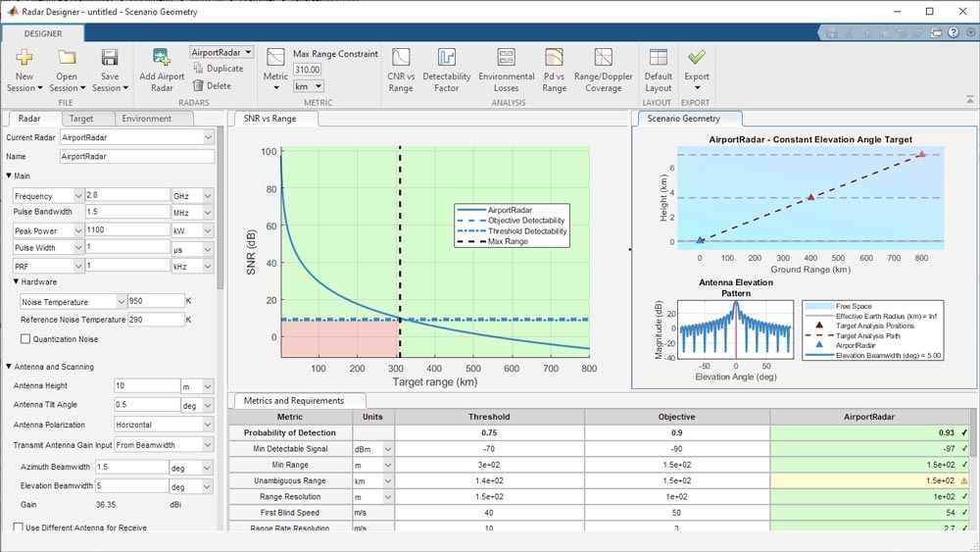Collapse the Main section
980x552 pixels.
(10, 176)
